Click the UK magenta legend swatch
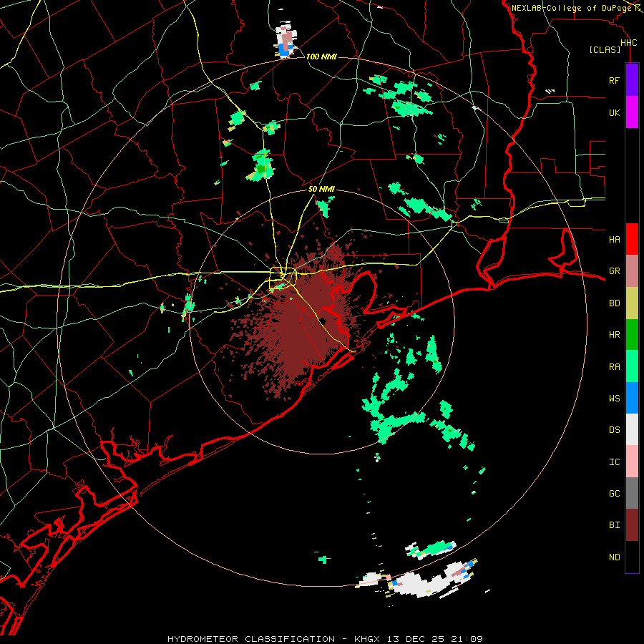644x644 pixels. (632, 112)
